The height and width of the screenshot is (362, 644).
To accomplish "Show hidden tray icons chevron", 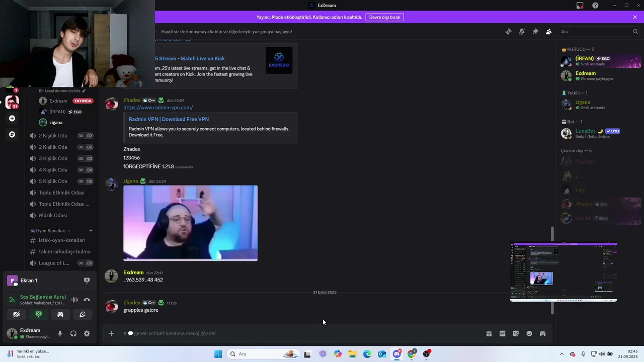I will 561,354.
